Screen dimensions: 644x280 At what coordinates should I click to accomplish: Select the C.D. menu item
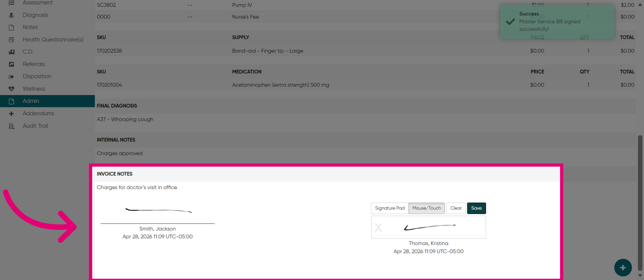28,52
